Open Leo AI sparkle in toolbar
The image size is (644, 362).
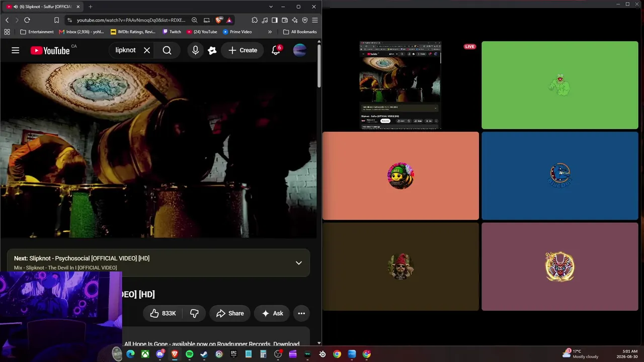(x=295, y=20)
